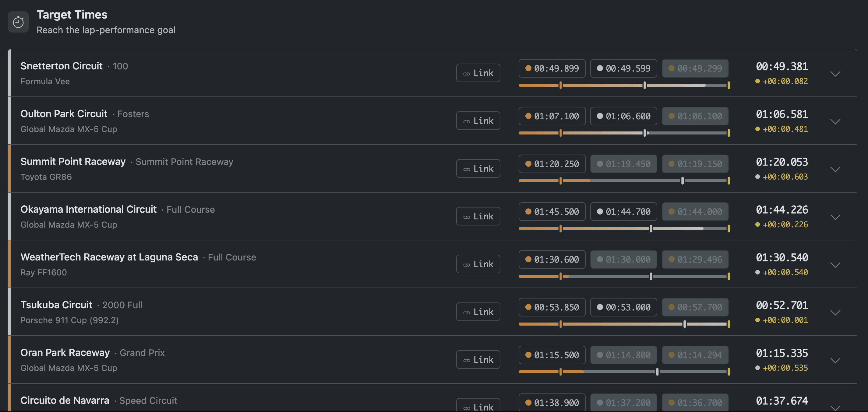Click the Link button for Snetterton Circuit

tap(478, 73)
